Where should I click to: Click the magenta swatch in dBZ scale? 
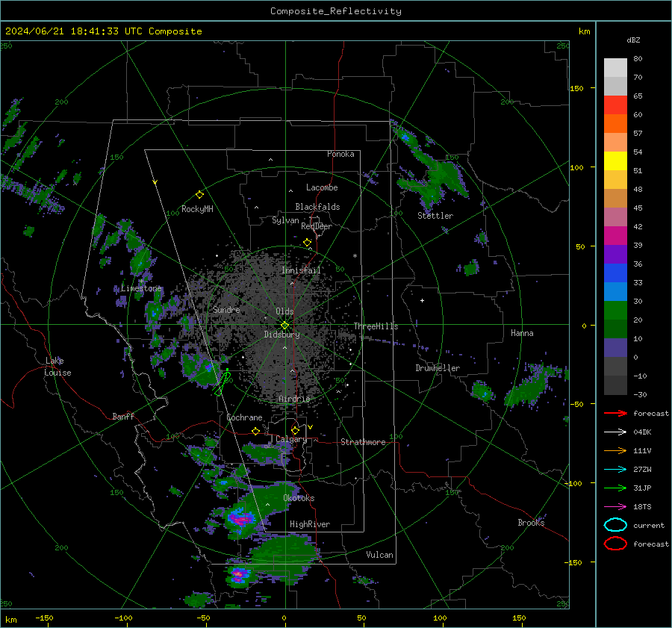coord(615,236)
